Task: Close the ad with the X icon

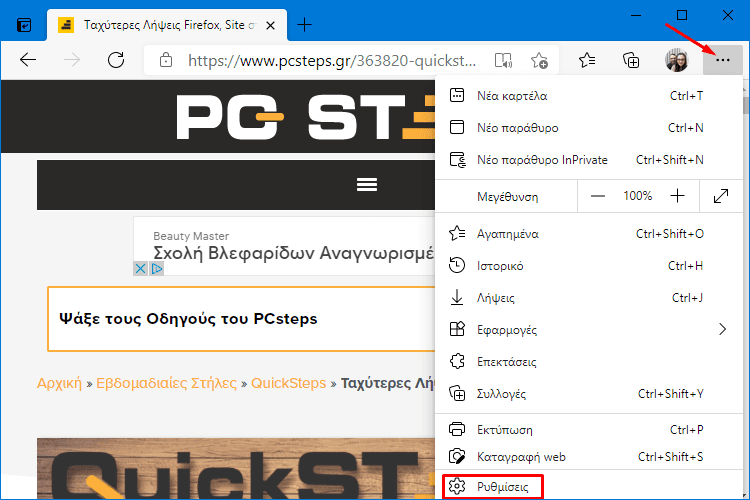Action: 140,268
